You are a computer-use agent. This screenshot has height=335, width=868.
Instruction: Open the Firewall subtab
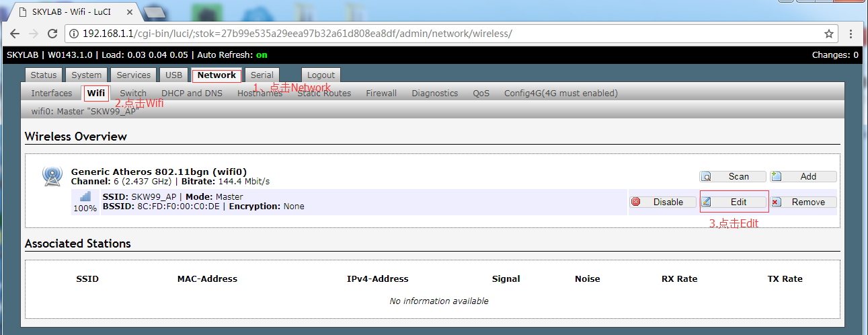pos(381,94)
